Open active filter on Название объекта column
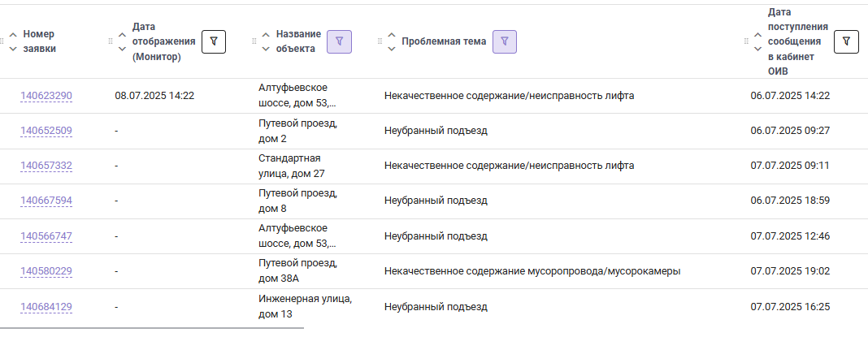Screen dimensions: 868x337 pyautogui.click(x=340, y=41)
